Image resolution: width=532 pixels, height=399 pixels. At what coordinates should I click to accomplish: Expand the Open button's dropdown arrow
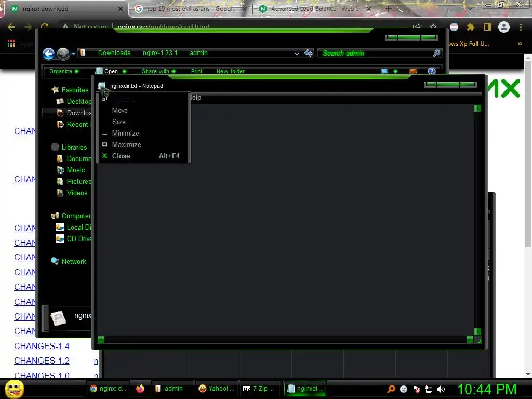[124, 71]
